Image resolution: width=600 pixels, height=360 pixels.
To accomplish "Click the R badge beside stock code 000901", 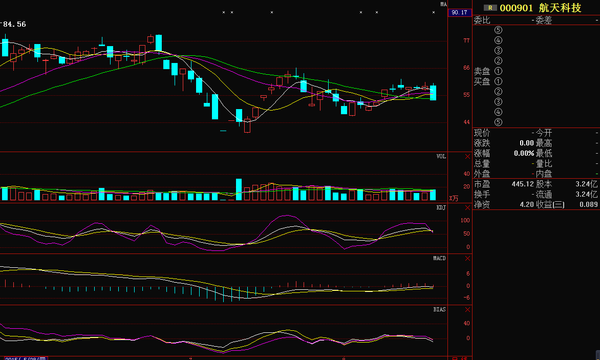I will point(490,8).
